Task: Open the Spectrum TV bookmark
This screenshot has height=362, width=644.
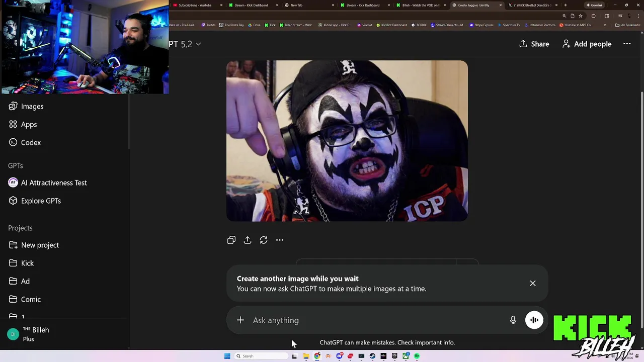Action: tap(509, 25)
